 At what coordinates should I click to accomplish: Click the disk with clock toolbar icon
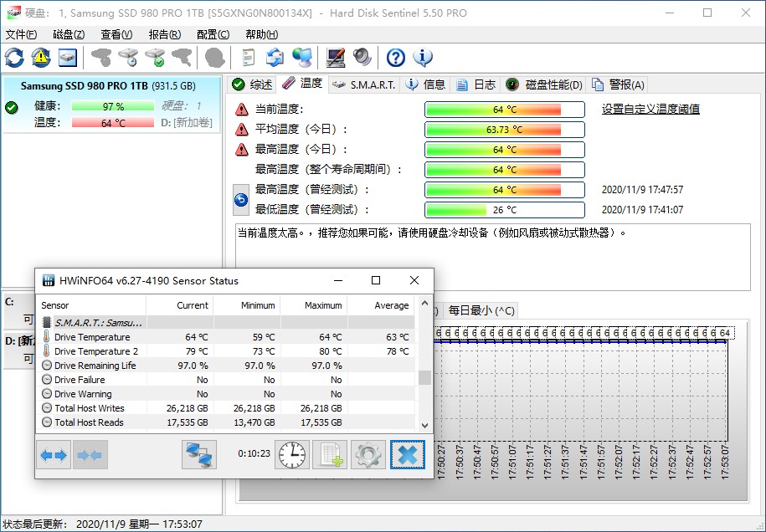128,58
